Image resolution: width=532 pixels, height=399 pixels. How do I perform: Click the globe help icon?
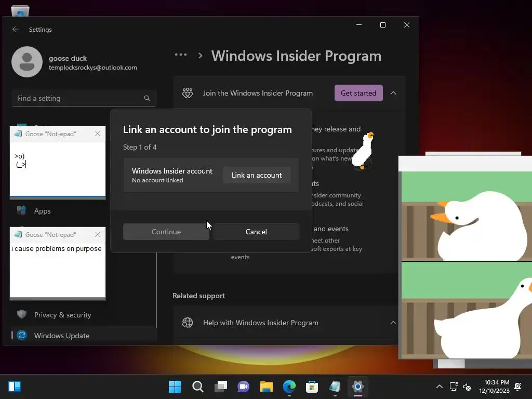[187, 323]
